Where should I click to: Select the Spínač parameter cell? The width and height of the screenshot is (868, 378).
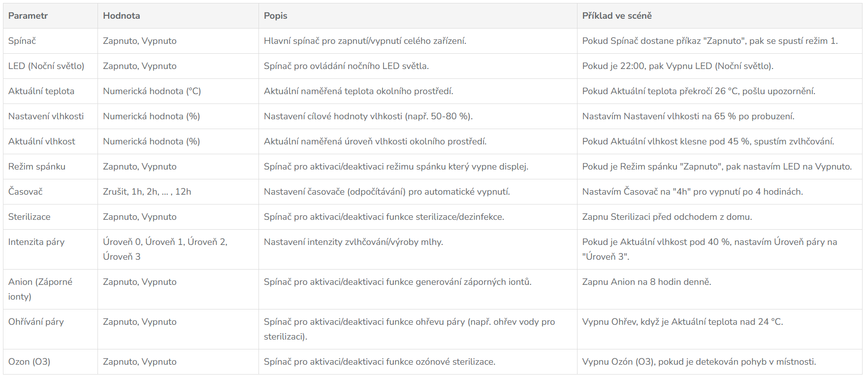[x=22, y=41]
